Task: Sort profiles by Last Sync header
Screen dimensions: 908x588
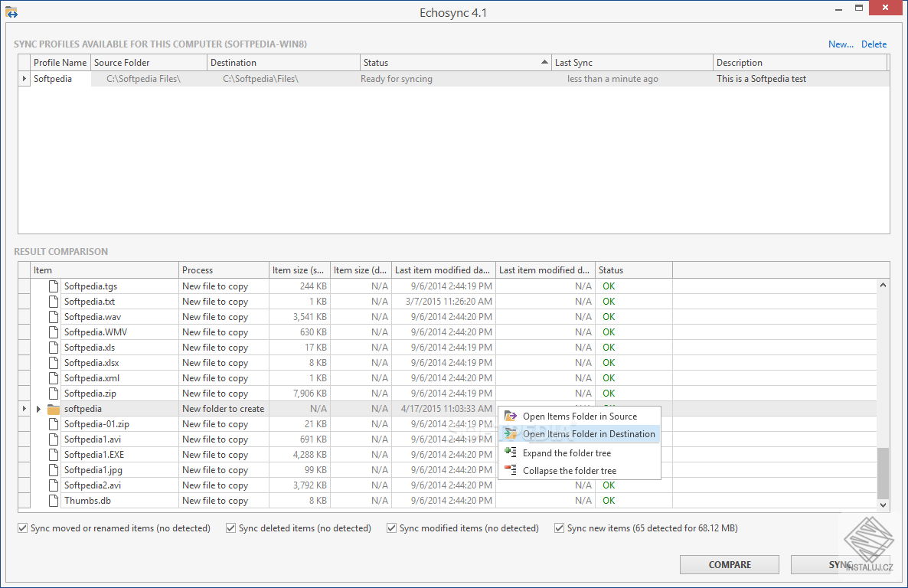Action: [x=632, y=63]
